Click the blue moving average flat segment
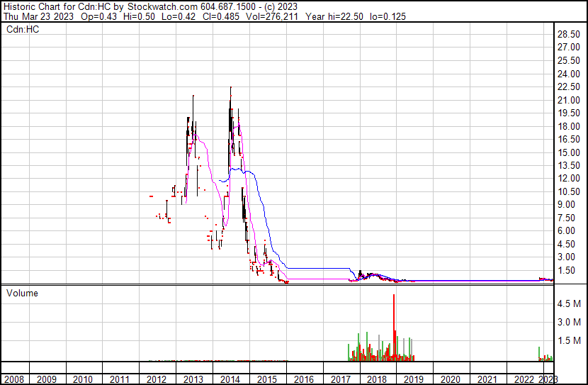Viewport: 588px width, 385px height. [x=319, y=269]
